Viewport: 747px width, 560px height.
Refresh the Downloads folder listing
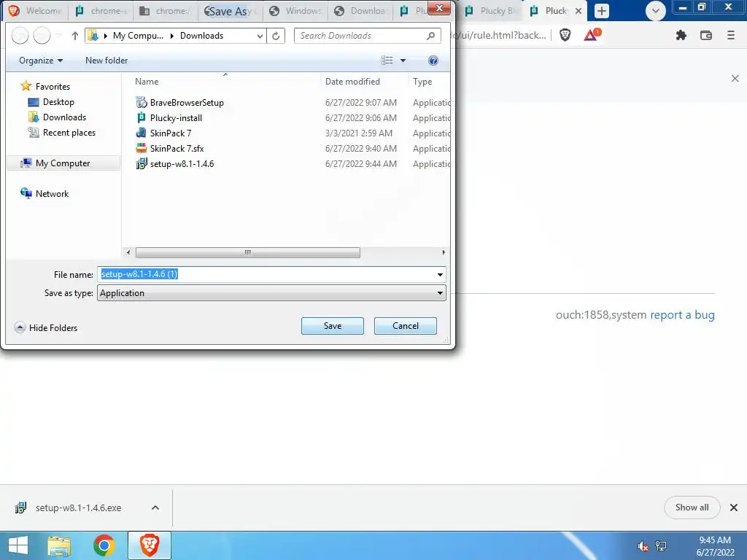click(276, 36)
